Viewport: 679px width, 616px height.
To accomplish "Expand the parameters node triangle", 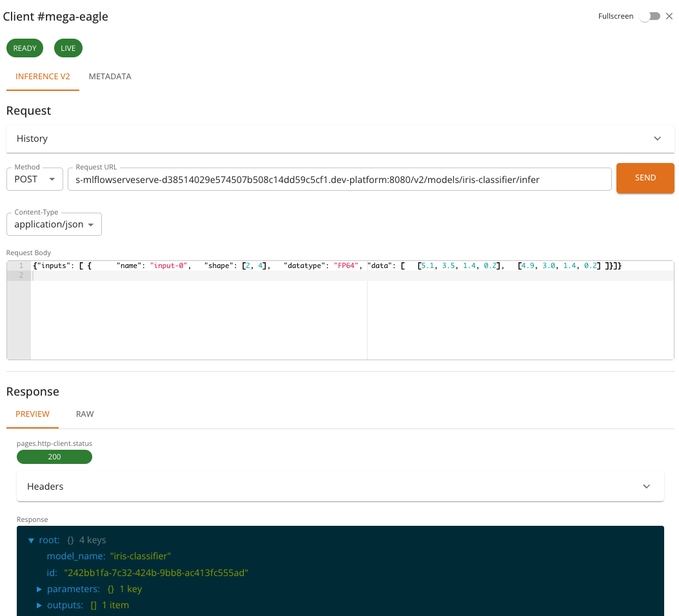I will point(39,589).
